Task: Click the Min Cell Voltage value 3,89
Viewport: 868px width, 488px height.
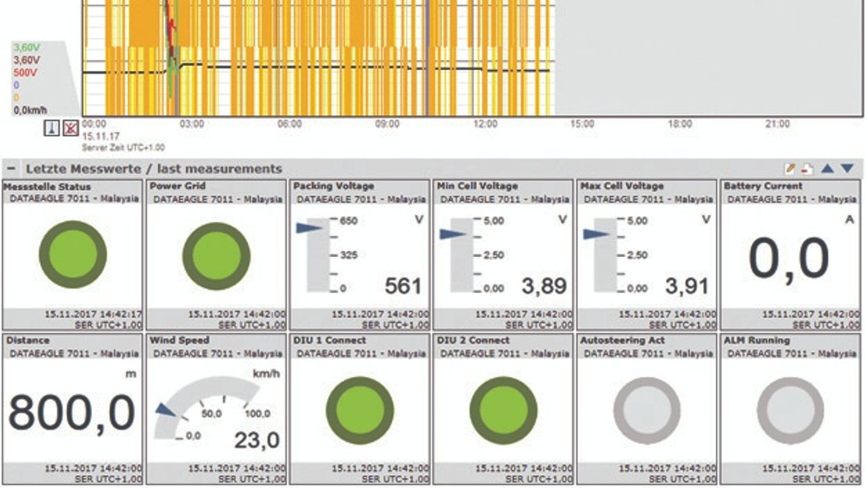Action: (544, 285)
